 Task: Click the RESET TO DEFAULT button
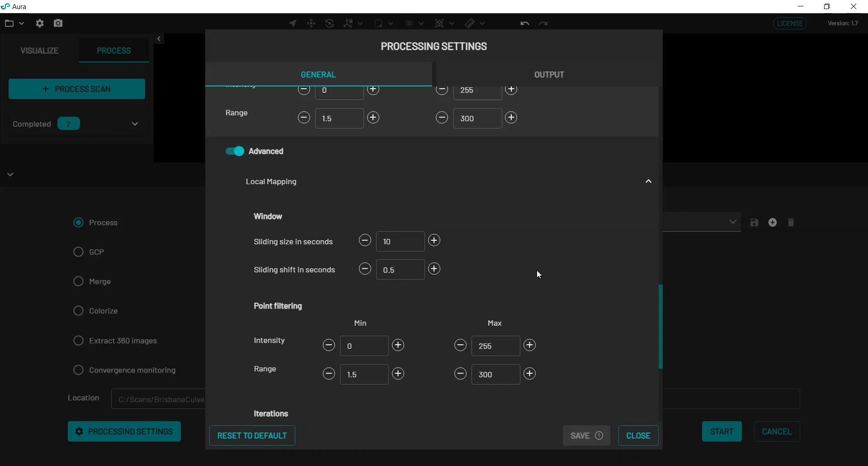tap(252, 436)
